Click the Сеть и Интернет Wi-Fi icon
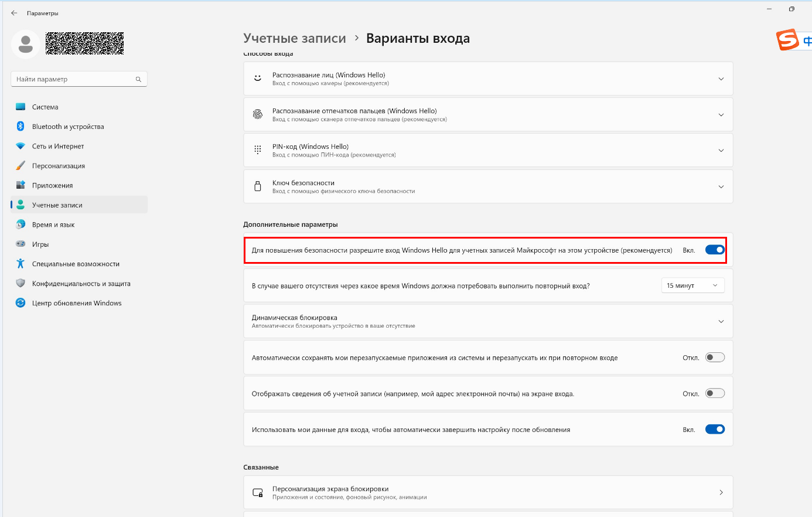The width and height of the screenshot is (812, 517). pyautogui.click(x=21, y=146)
